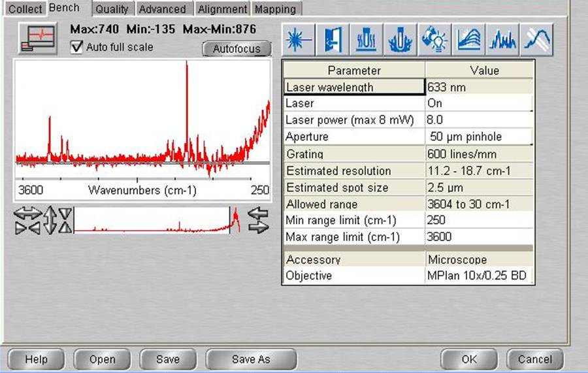Click the right roll arrow
588x373 pixels.
pyautogui.click(x=258, y=227)
